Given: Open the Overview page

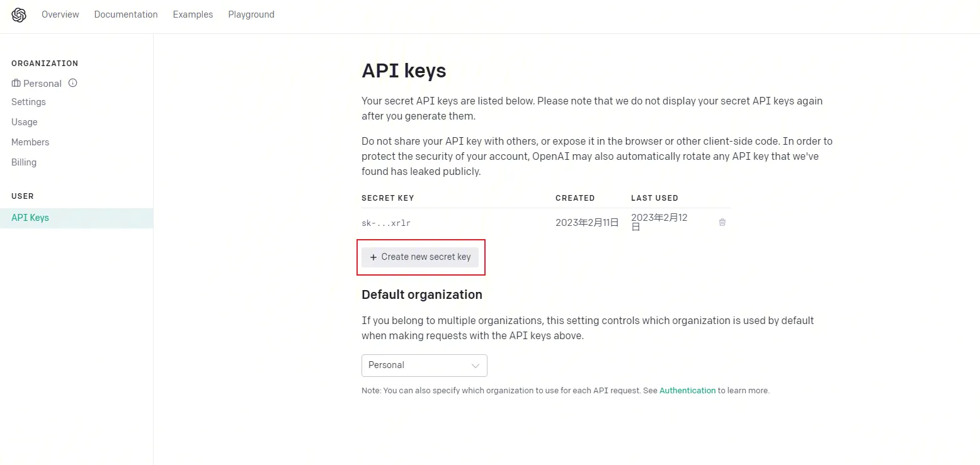Looking at the screenshot, I should pos(60,14).
